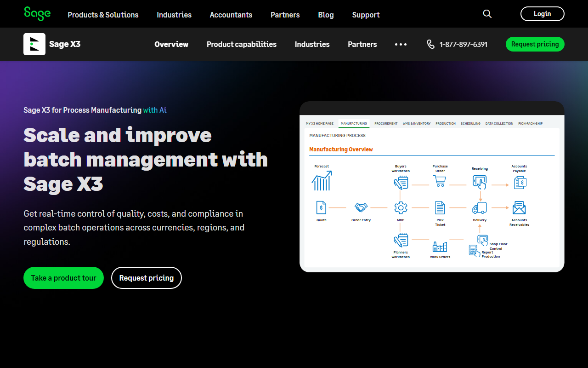
Task: Click the Pick Ticket document icon
Action: coord(440,208)
